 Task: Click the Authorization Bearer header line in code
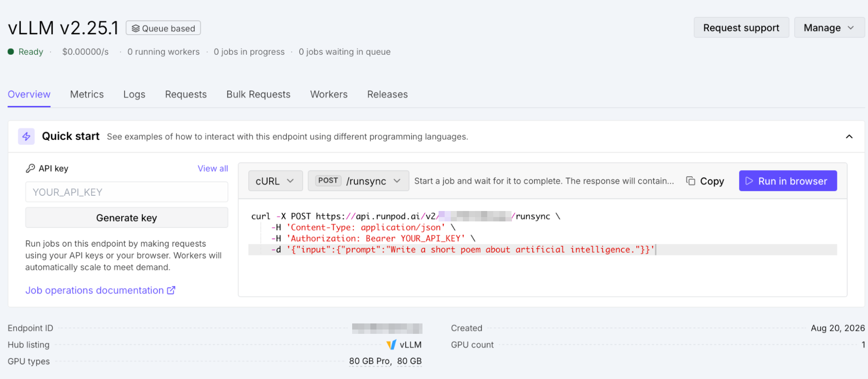pyautogui.click(x=373, y=238)
